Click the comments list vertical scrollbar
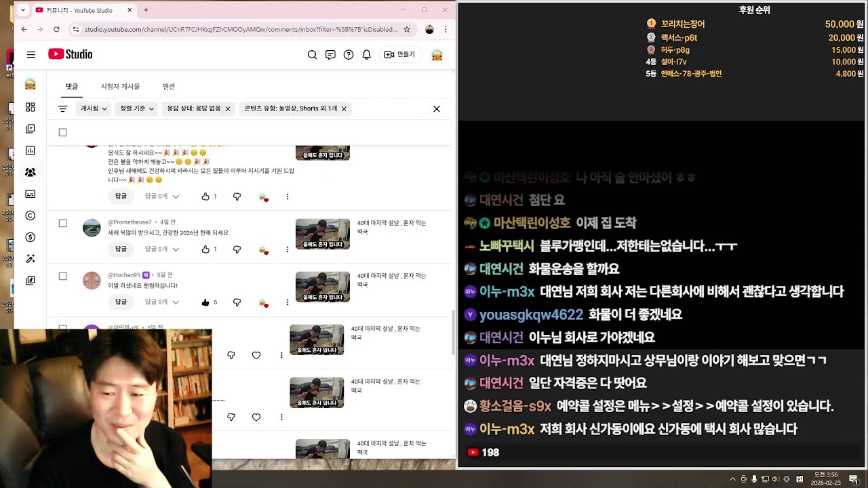Screen dimensions: 868x488 454,332
